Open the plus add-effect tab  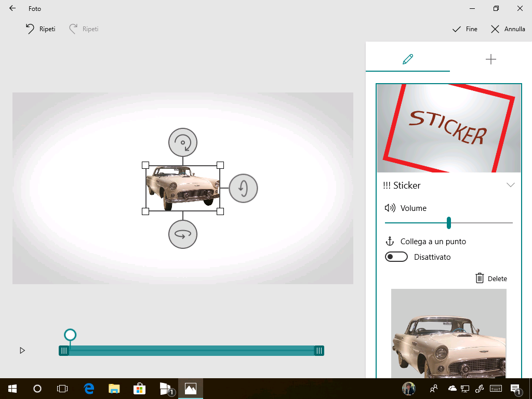click(x=490, y=59)
